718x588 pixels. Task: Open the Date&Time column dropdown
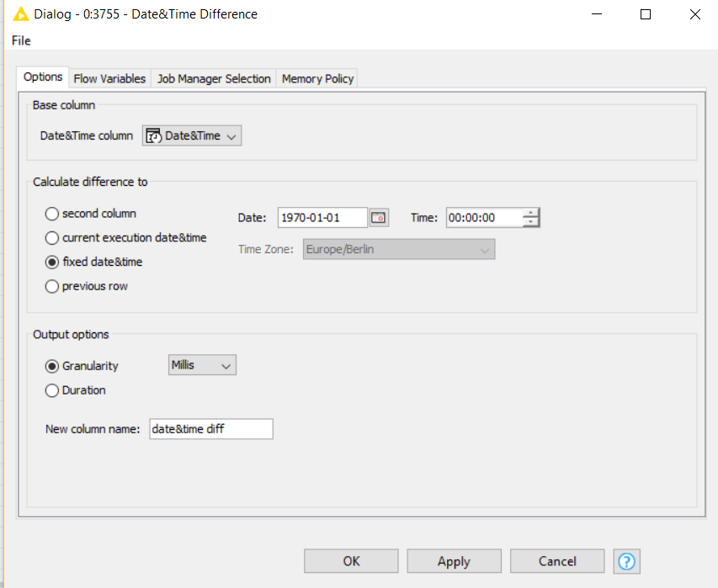[x=230, y=135]
